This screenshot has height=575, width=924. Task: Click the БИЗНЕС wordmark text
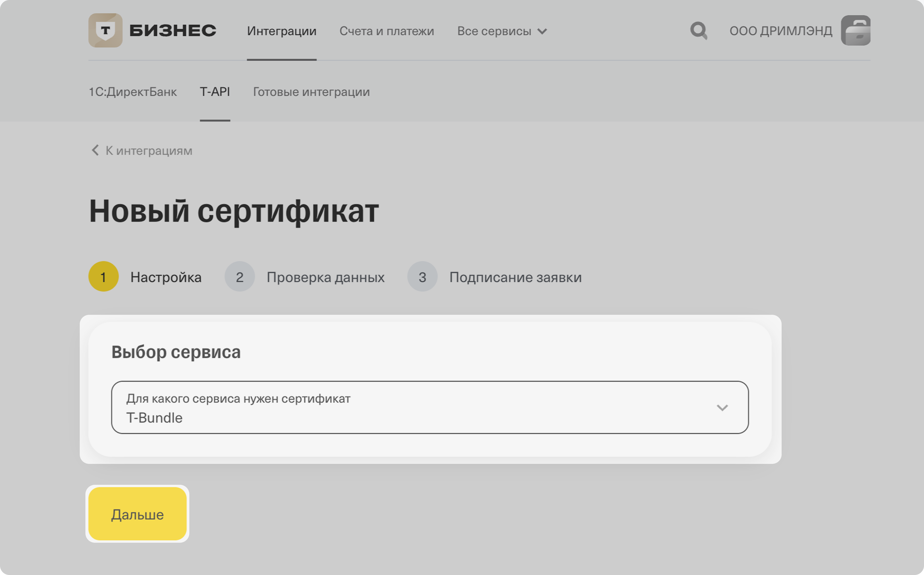coord(173,30)
